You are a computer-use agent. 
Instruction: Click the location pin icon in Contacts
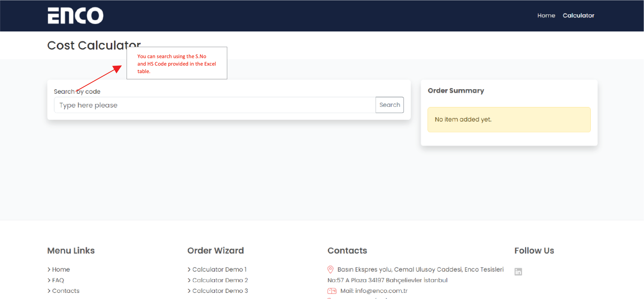(x=330, y=269)
